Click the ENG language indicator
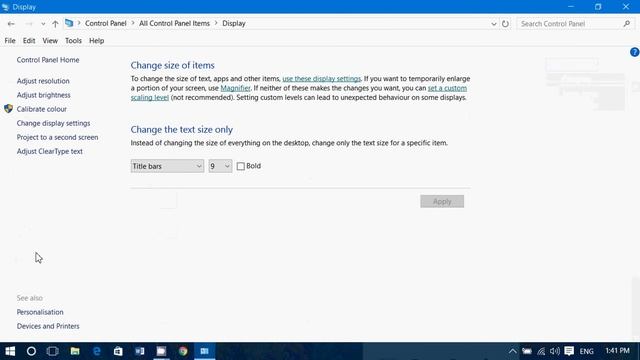The height and width of the screenshot is (360, 640). [587, 351]
